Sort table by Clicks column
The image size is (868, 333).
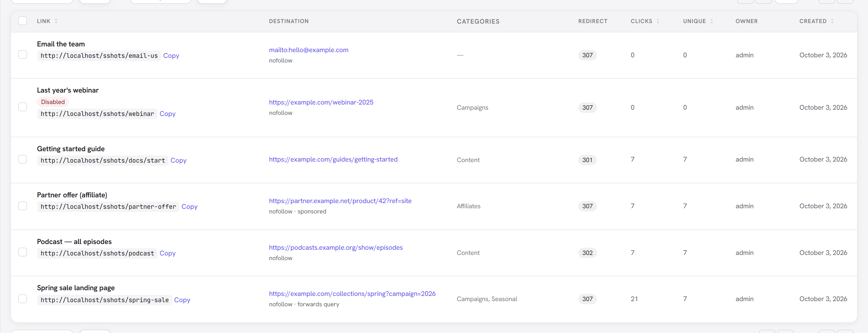(645, 21)
